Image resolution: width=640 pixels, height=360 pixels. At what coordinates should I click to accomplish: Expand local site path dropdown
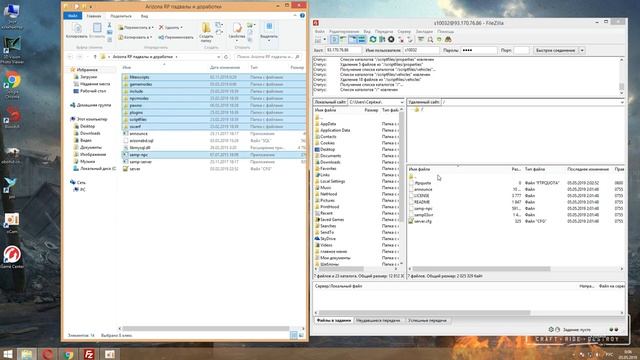click(x=402, y=102)
